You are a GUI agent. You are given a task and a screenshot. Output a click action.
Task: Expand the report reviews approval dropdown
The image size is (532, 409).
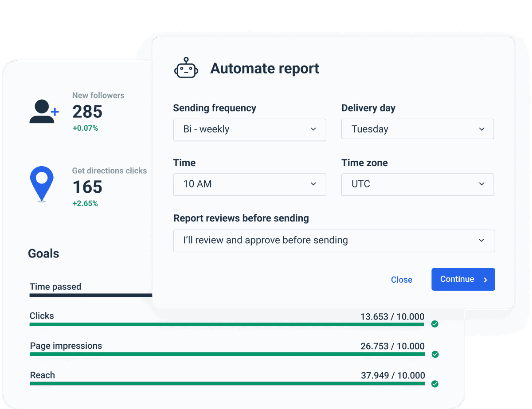tap(334, 241)
